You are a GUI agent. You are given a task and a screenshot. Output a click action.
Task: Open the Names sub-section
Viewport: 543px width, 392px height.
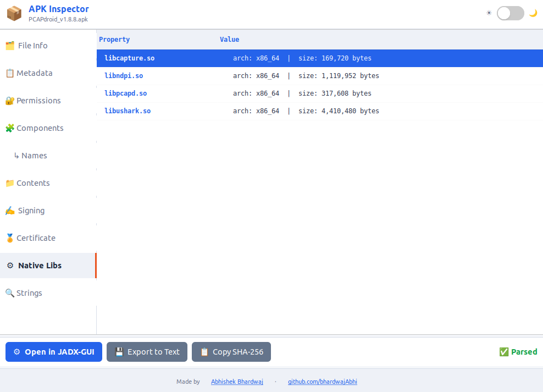pos(48,156)
